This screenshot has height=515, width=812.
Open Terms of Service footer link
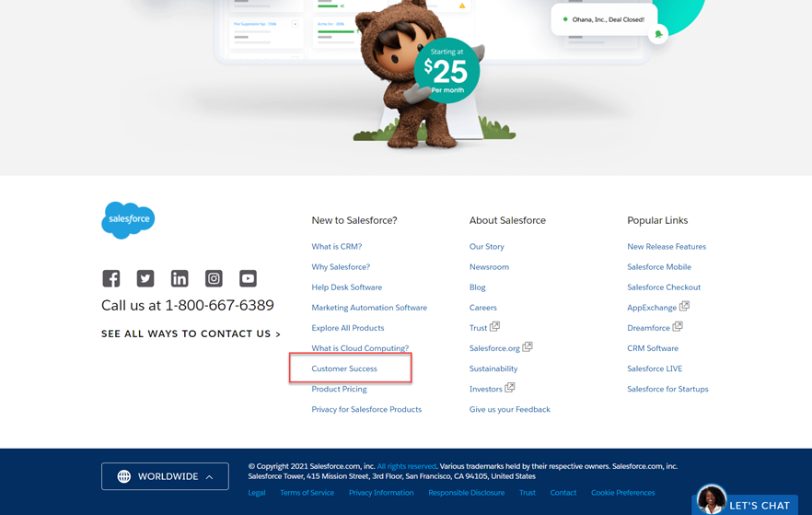(x=307, y=493)
